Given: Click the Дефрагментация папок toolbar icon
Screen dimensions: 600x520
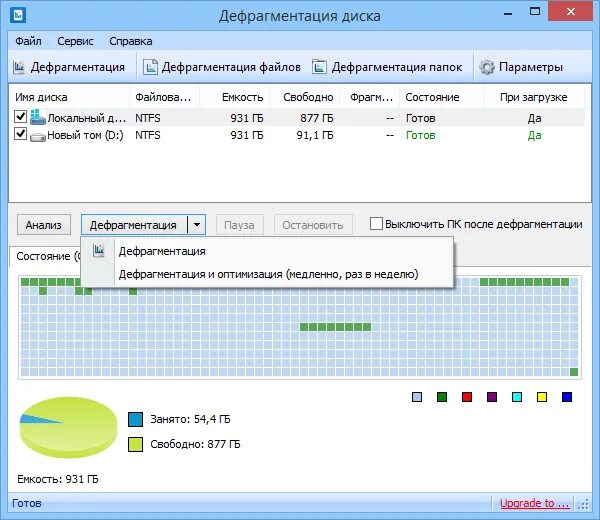Looking at the screenshot, I should click(319, 67).
